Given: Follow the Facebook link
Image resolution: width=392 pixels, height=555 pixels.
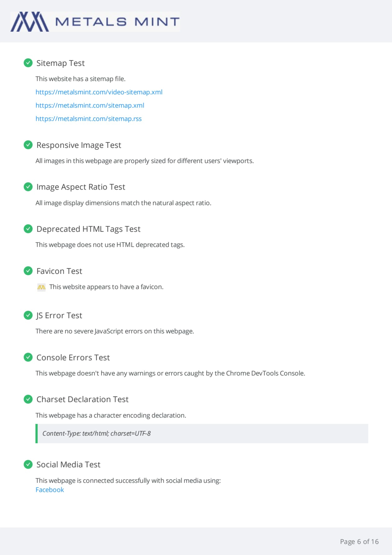Looking at the screenshot, I should (50, 490).
